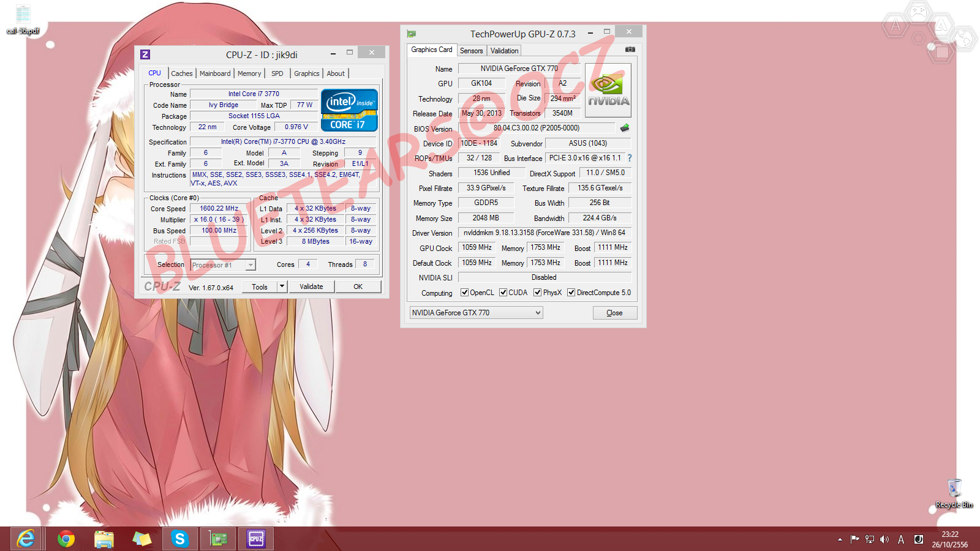This screenshot has height=551, width=980.
Task: Select the Graphics Card tab in GPU-Z
Action: point(432,50)
